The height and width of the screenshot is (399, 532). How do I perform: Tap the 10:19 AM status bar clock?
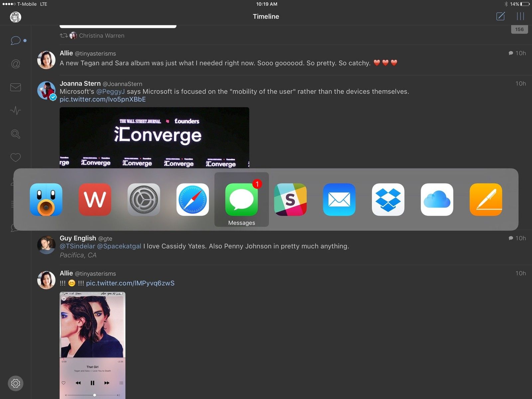tap(267, 4)
